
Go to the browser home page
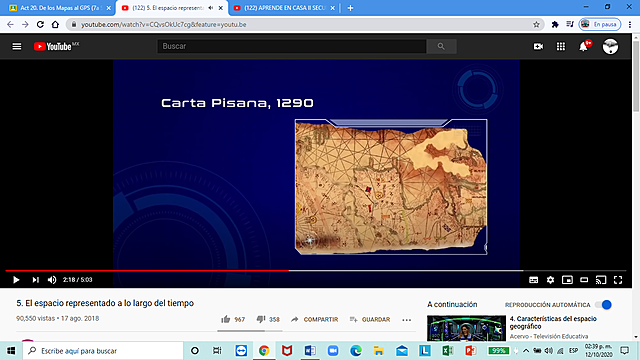click(x=55, y=24)
